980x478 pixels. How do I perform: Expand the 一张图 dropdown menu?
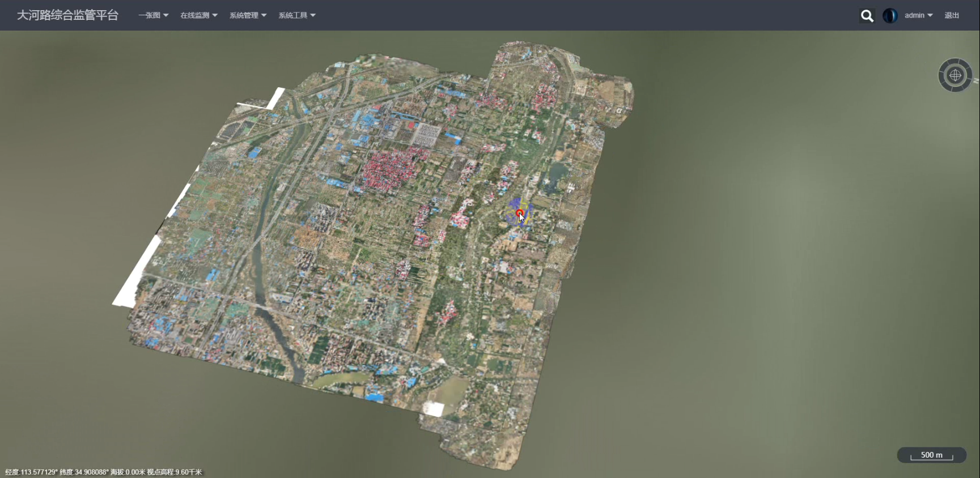(x=153, y=16)
